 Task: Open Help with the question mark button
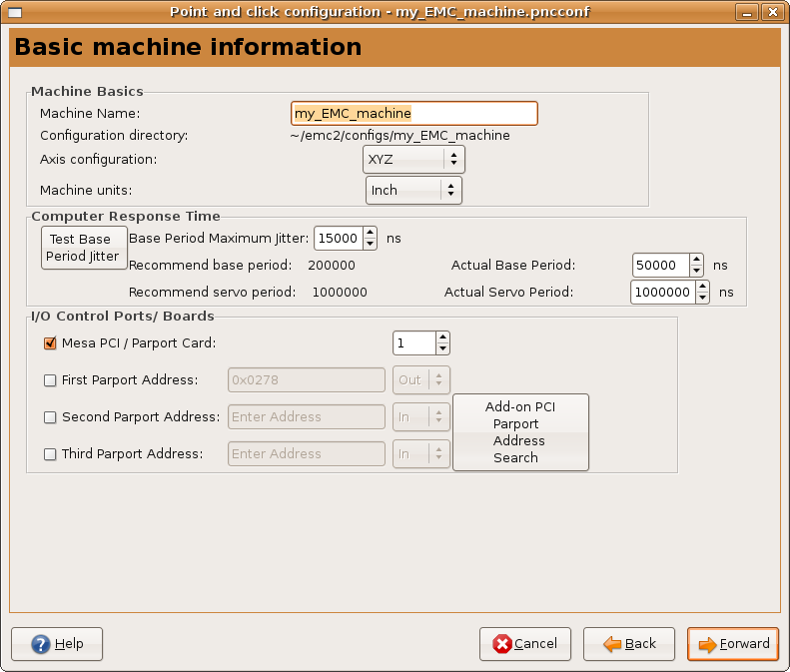57,644
